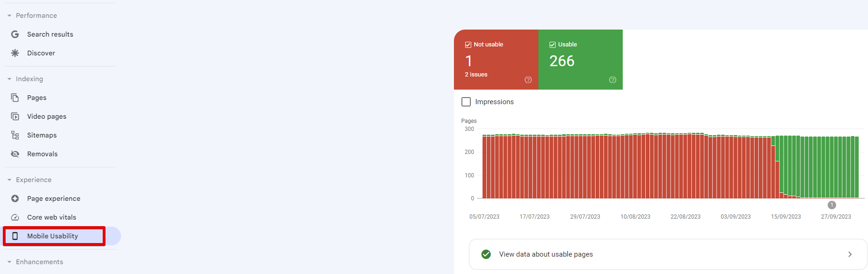Collapse the Experience section arrow
The width and height of the screenshot is (868, 274).
(9, 180)
